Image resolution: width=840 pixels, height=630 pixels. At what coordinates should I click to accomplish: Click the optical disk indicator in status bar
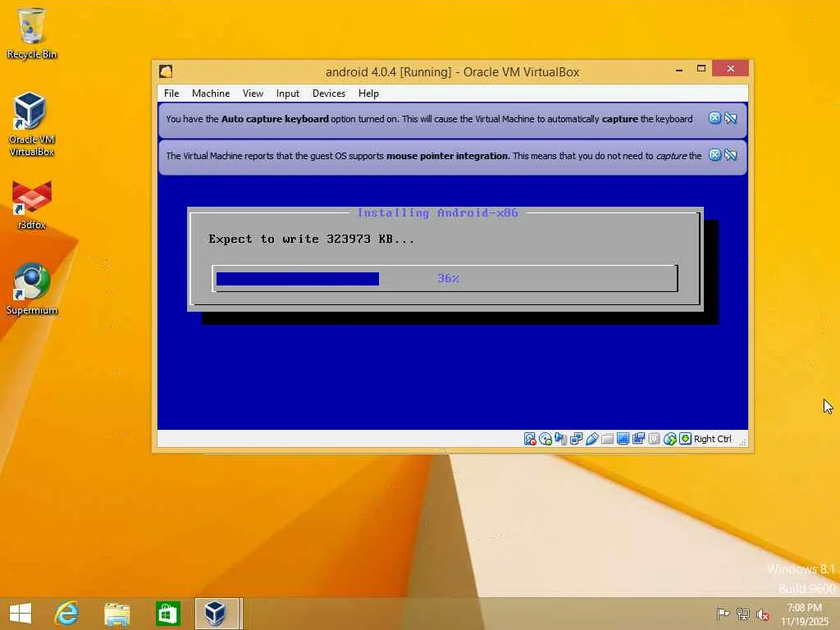[546, 440]
